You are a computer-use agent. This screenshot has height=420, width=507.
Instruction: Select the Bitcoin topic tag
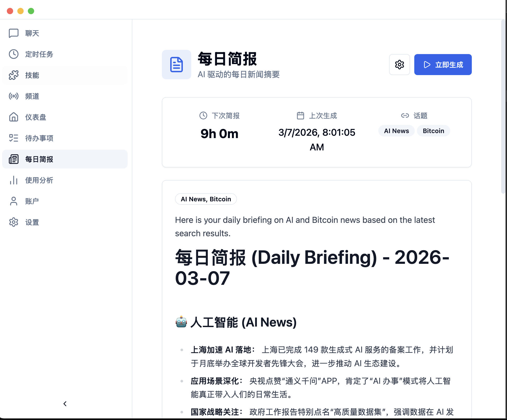click(x=433, y=131)
